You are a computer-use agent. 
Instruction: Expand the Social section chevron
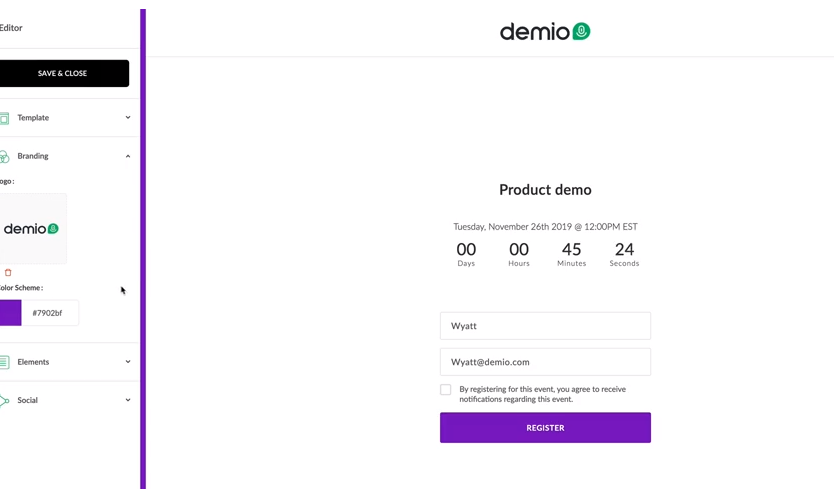point(128,400)
